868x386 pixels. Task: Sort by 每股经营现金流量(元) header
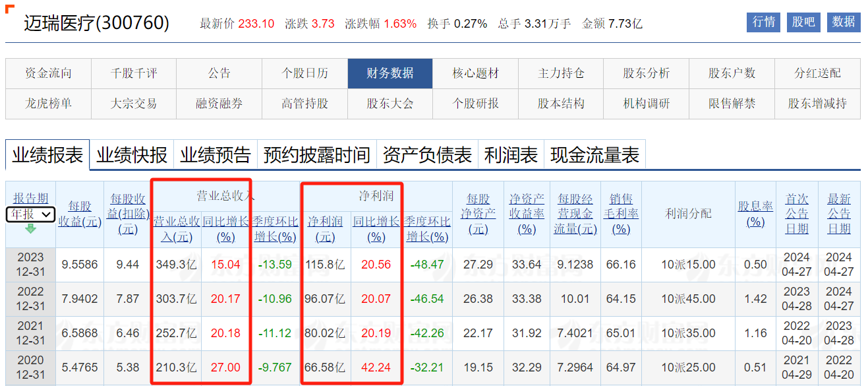(x=575, y=214)
